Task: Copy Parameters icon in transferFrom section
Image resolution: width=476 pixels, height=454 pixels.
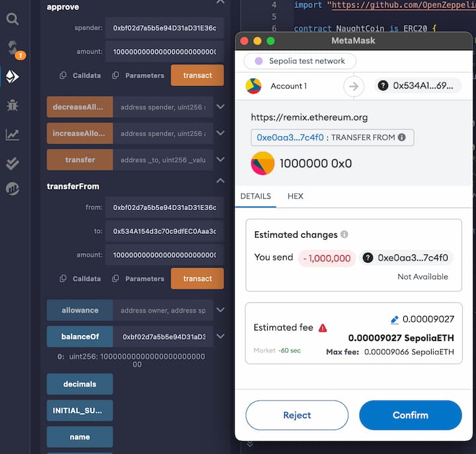Action: (115, 278)
